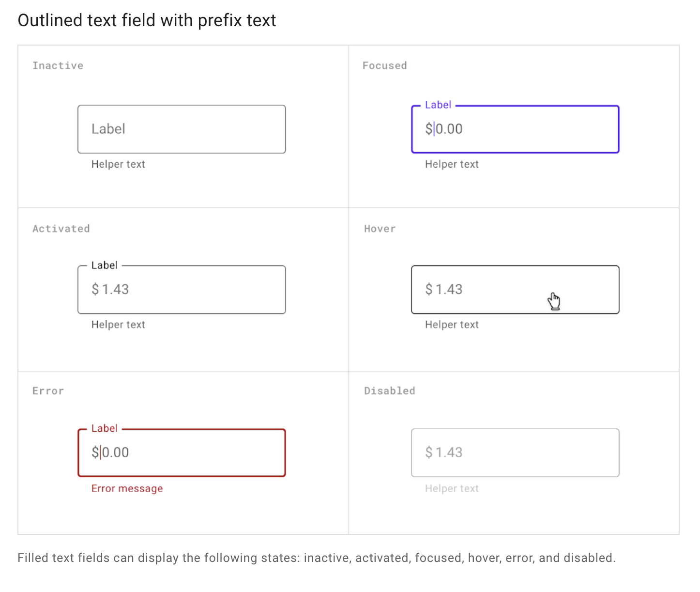Click the dollar prefix in the Error field
This screenshot has width=700, height=592.
[96, 452]
